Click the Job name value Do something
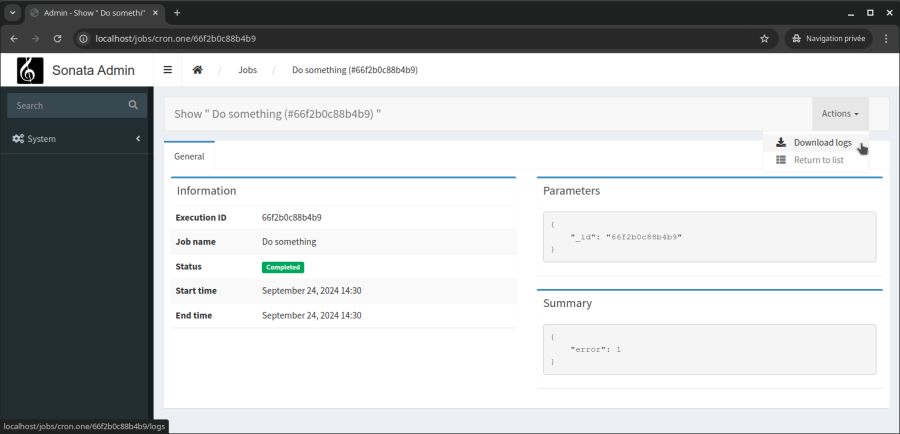 (x=289, y=242)
